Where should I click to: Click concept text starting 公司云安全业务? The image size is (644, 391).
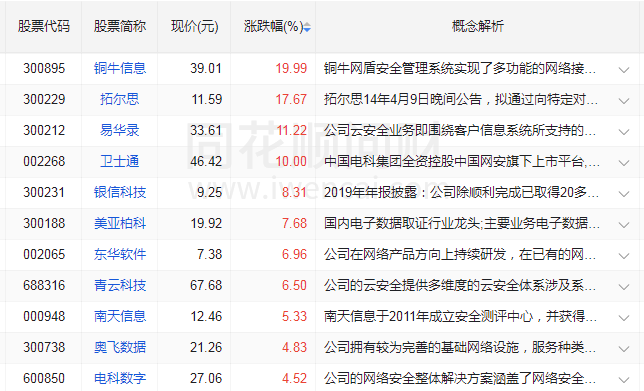[x=460, y=130]
